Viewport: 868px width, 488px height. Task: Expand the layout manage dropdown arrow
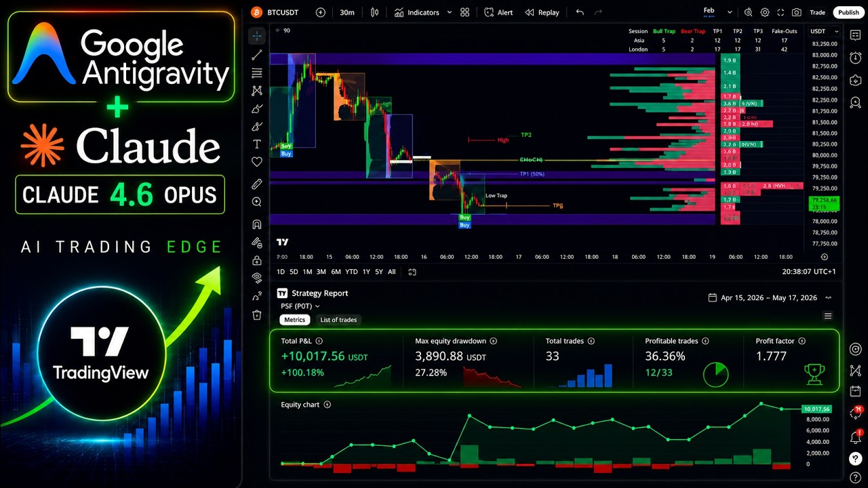click(730, 12)
